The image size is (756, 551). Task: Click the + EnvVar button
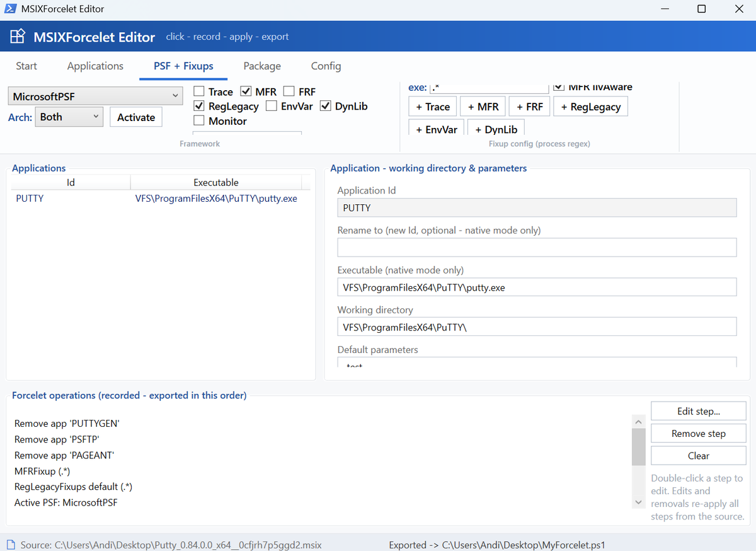437,127
